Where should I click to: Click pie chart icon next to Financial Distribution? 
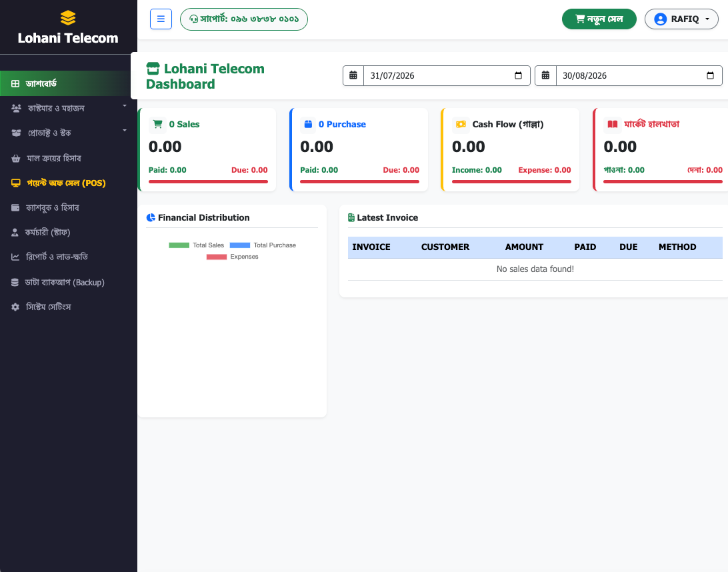tap(151, 218)
